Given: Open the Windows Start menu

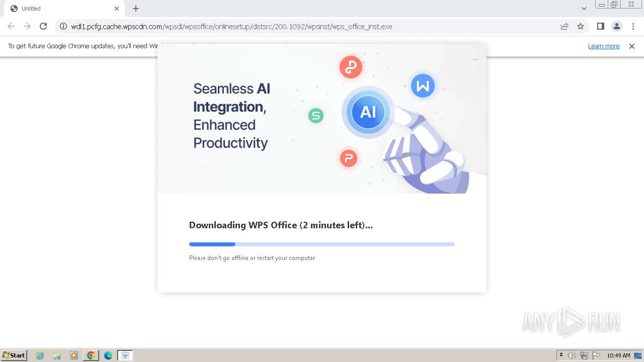Looking at the screenshot, I should pyautogui.click(x=14, y=355).
